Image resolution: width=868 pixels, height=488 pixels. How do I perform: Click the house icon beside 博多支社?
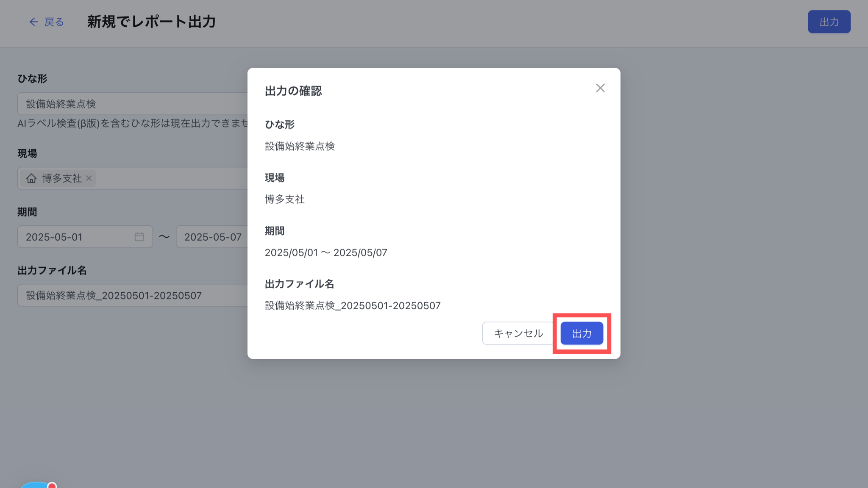31,178
